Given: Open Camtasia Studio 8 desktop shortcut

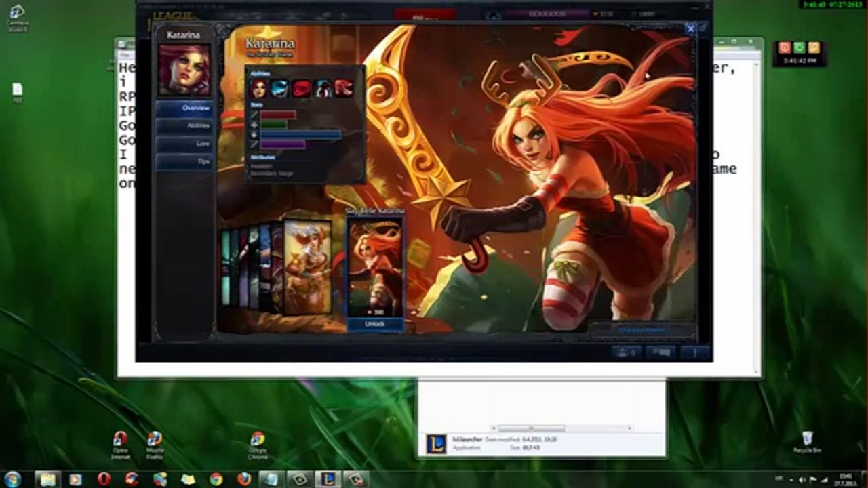Looking at the screenshot, I should point(17,18).
